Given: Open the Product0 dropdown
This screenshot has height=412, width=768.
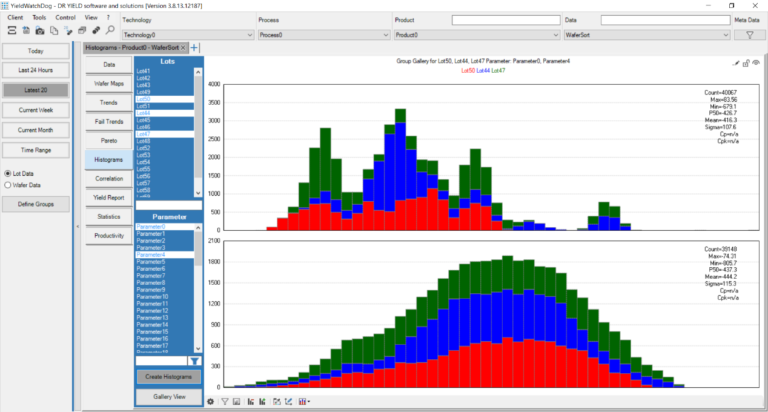Looking at the screenshot, I should click(477, 35).
